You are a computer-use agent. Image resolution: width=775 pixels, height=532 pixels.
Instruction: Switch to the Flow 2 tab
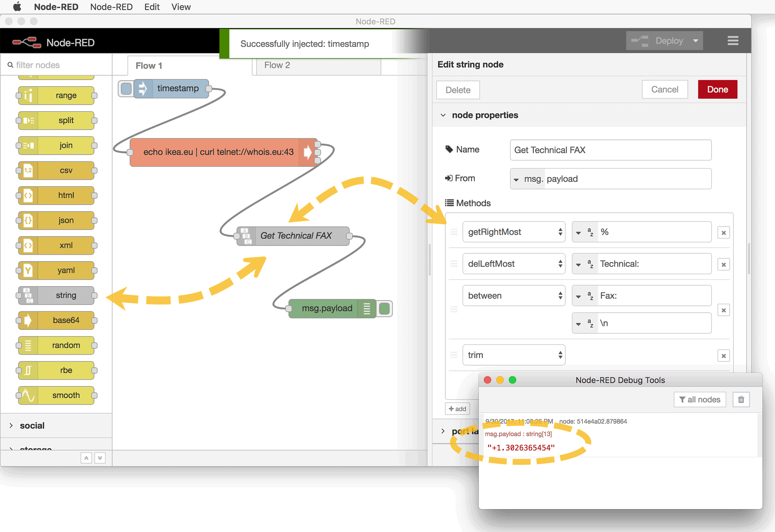tap(277, 65)
